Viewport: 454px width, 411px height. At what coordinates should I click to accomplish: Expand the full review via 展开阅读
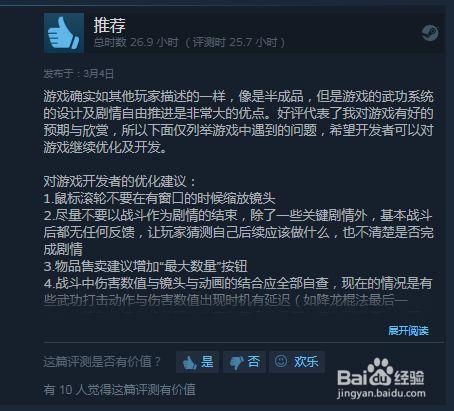pyautogui.click(x=408, y=331)
